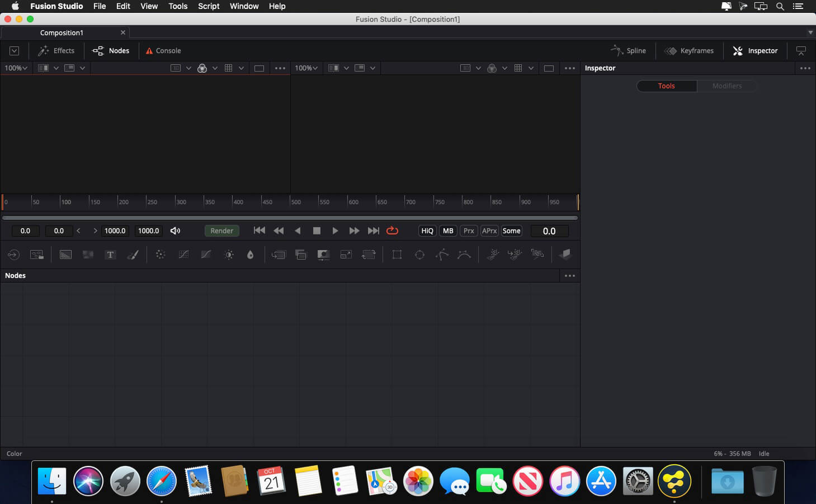
Task: Add a Background node from toolbar
Action: [x=65, y=255]
